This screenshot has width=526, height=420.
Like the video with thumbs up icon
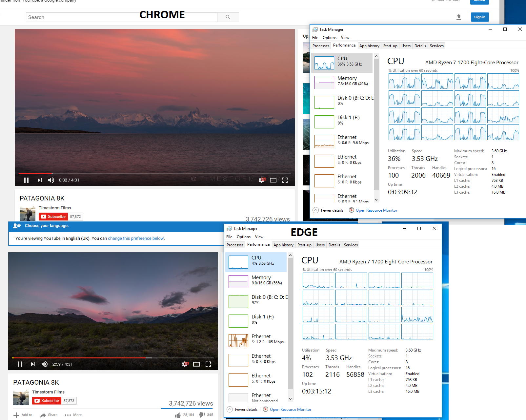178,415
